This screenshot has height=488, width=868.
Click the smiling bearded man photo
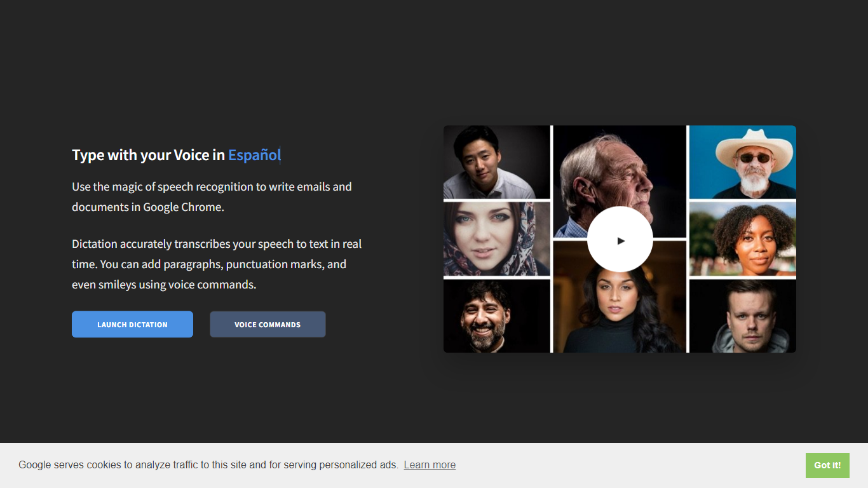point(496,316)
